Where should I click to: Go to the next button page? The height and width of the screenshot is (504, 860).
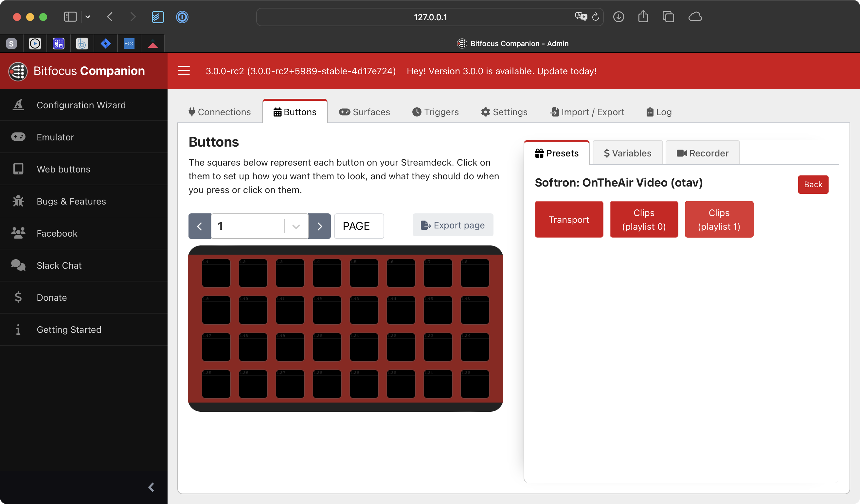319,226
